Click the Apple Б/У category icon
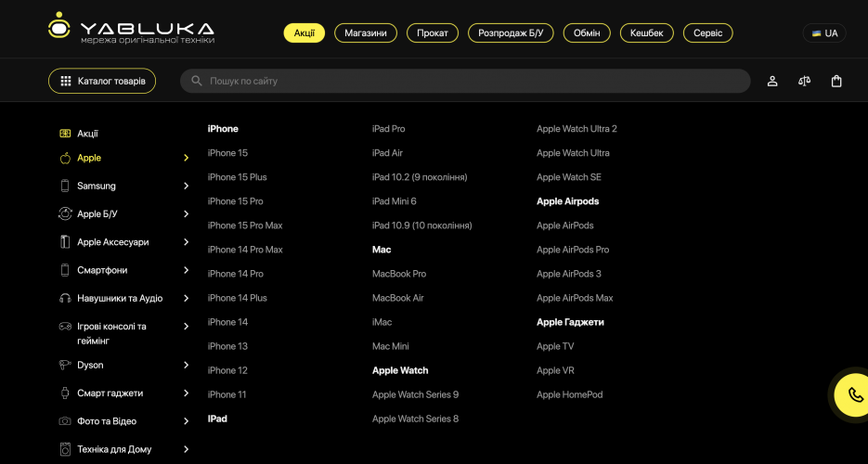Screen dimensions: 868x464 point(65,214)
